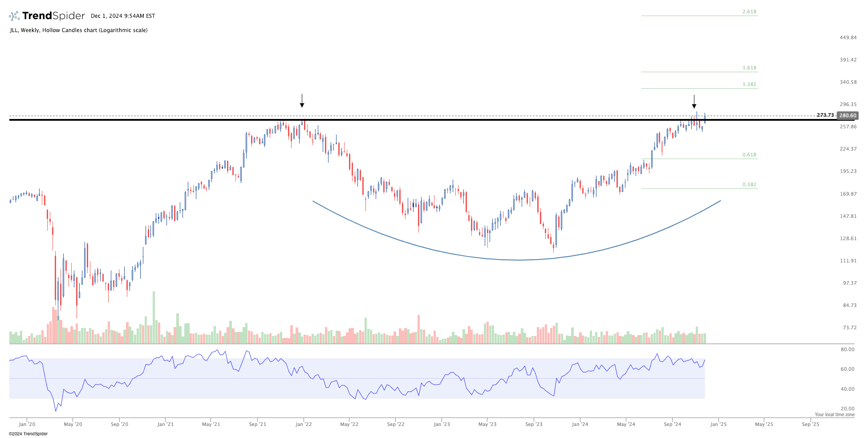This screenshot has height=438, width=868.
Task: Click the 449.84 price axis label
Action: pyautogui.click(x=848, y=37)
